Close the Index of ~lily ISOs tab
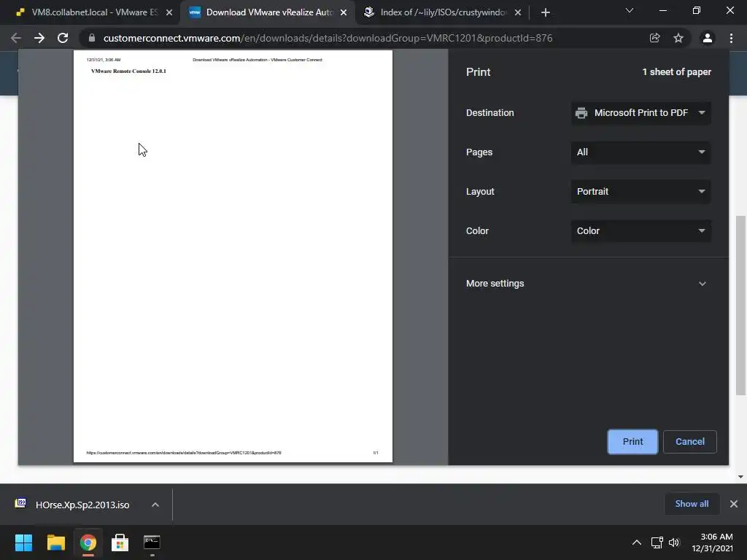The height and width of the screenshot is (560, 747). 518,12
